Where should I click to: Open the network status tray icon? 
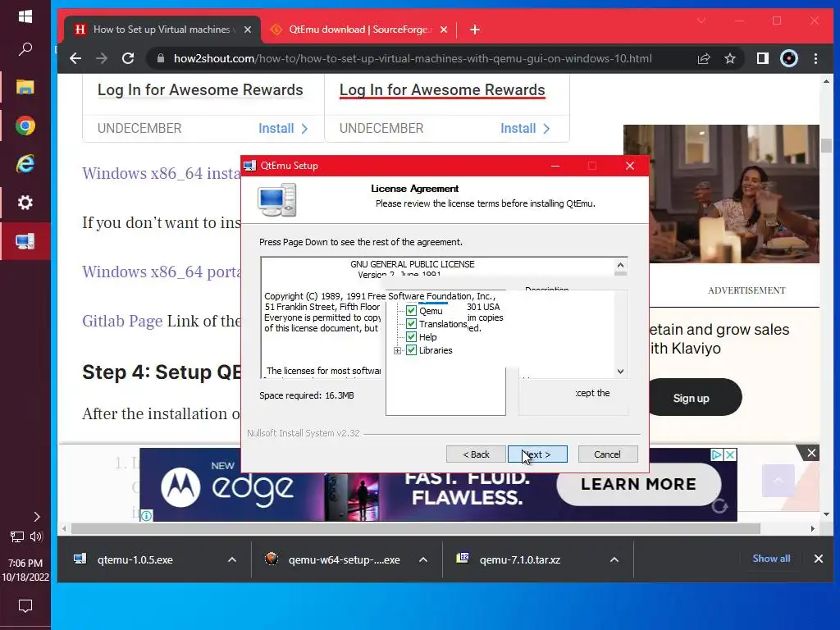(17, 536)
